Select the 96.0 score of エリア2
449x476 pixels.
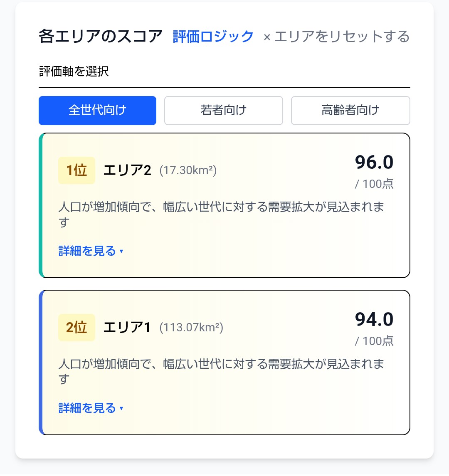coord(374,162)
